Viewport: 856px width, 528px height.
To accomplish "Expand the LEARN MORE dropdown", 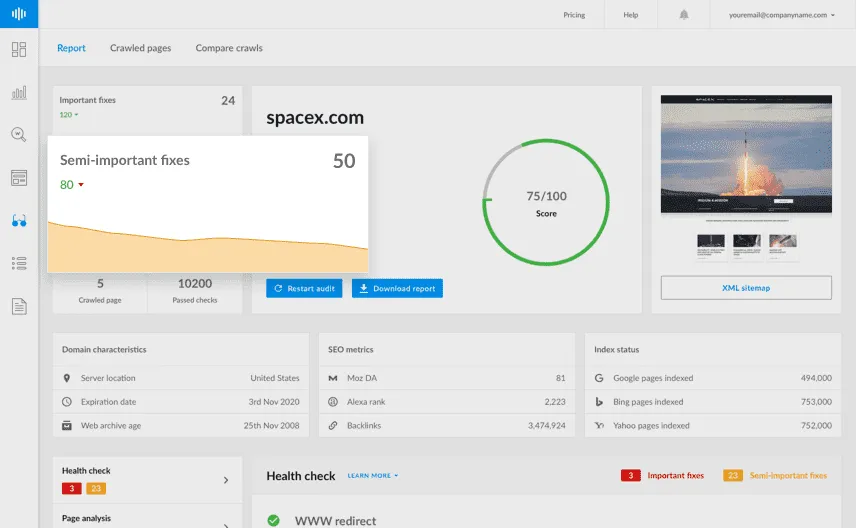I will coord(373,476).
